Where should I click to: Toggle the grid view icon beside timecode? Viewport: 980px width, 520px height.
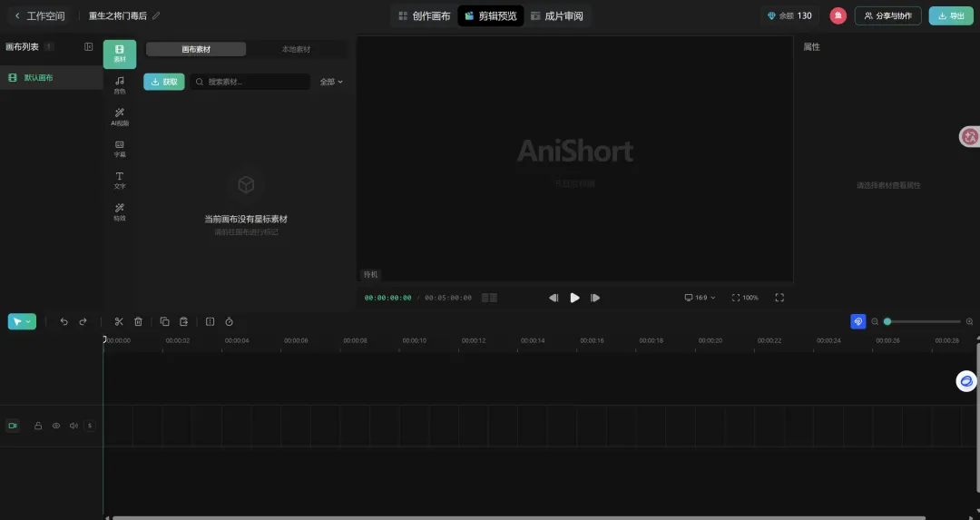click(x=489, y=298)
